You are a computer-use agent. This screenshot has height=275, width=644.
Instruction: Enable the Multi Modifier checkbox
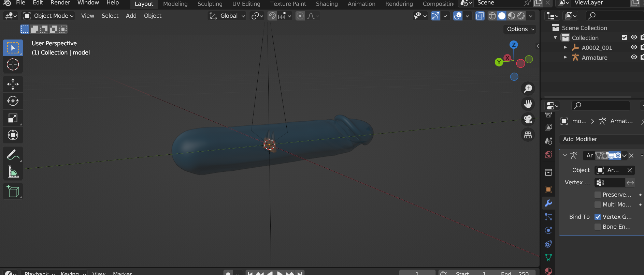(598, 204)
